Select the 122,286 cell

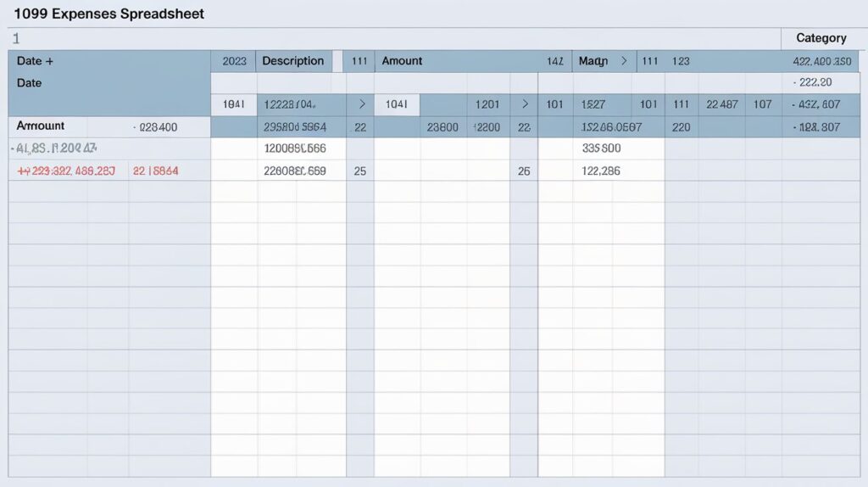coord(601,171)
